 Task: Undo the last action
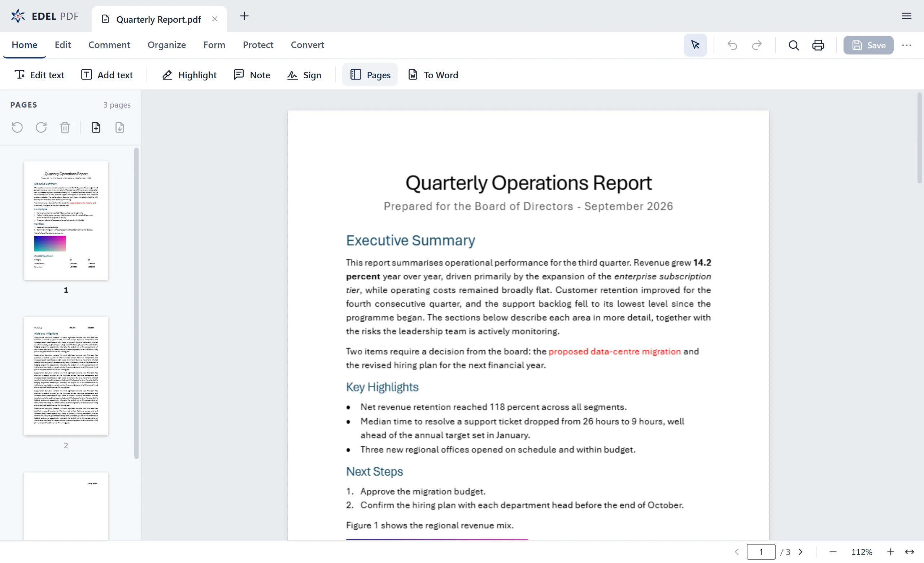(x=732, y=45)
